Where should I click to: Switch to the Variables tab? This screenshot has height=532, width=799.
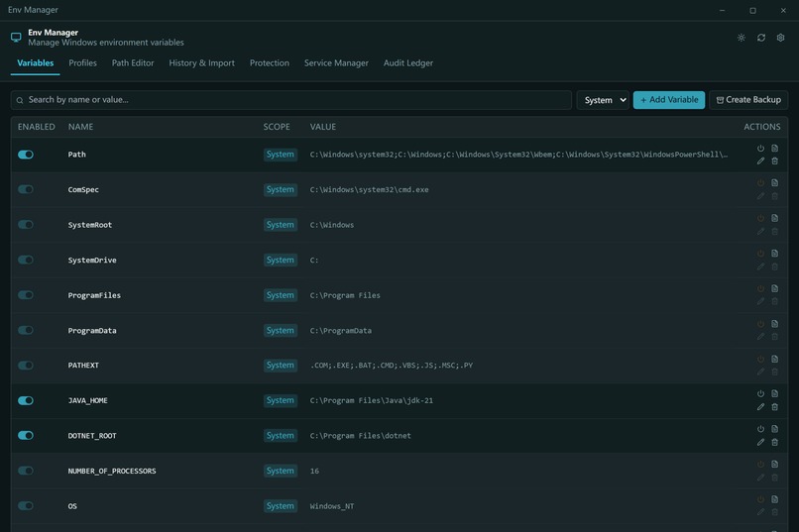[x=35, y=63]
